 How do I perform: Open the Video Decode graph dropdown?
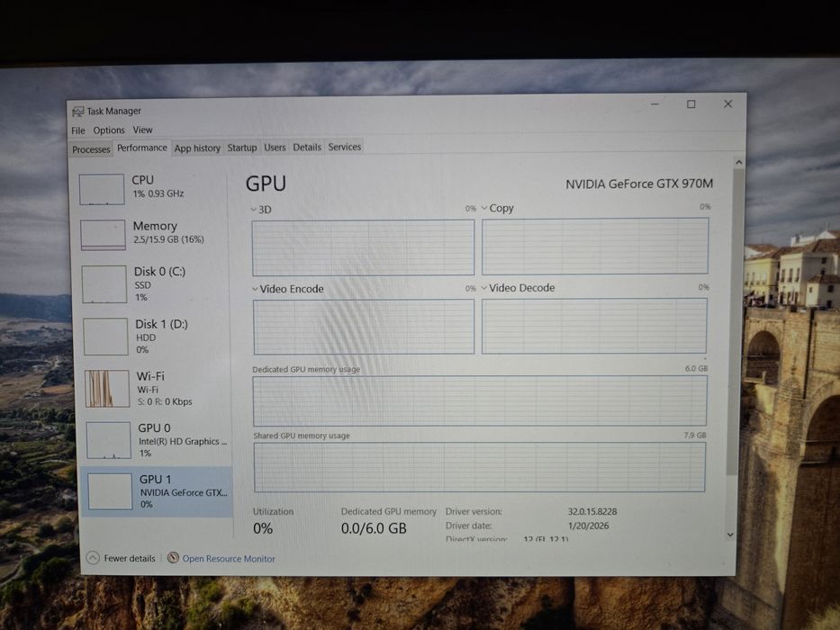484,288
